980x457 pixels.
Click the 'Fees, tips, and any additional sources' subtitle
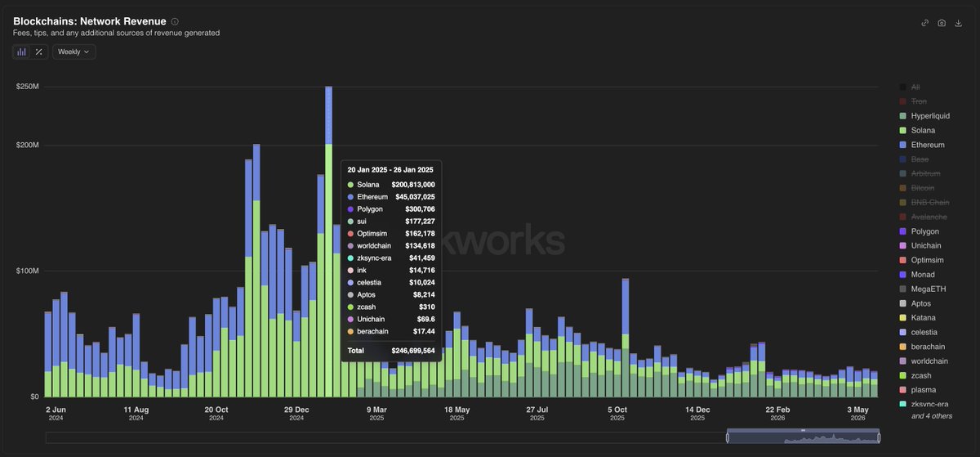pos(116,34)
